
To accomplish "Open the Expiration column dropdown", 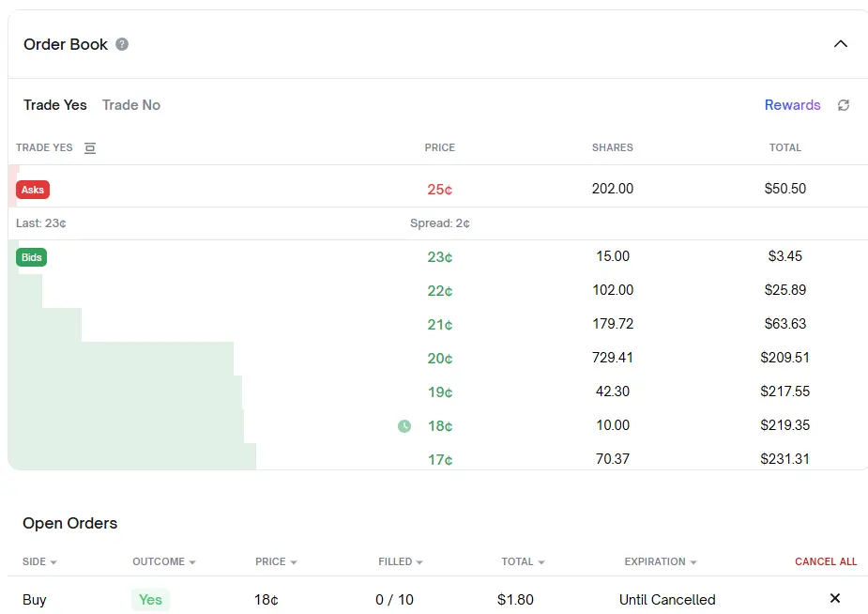I will pos(693,562).
